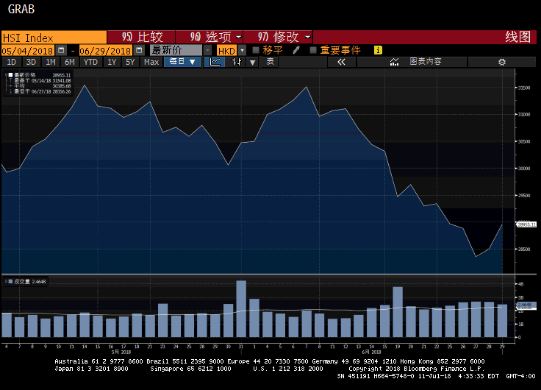This screenshot has height=390, width=541.
Task: Select the YTD range tab
Action: coord(91,62)
